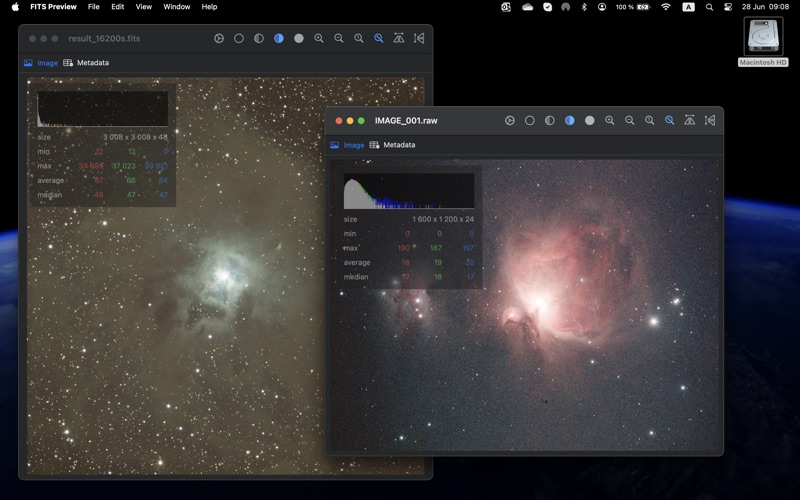800x500 pixels.
Task: Toggle zoom-to-fit in result_16200s.fits window
Action: [x=379, y=38]
